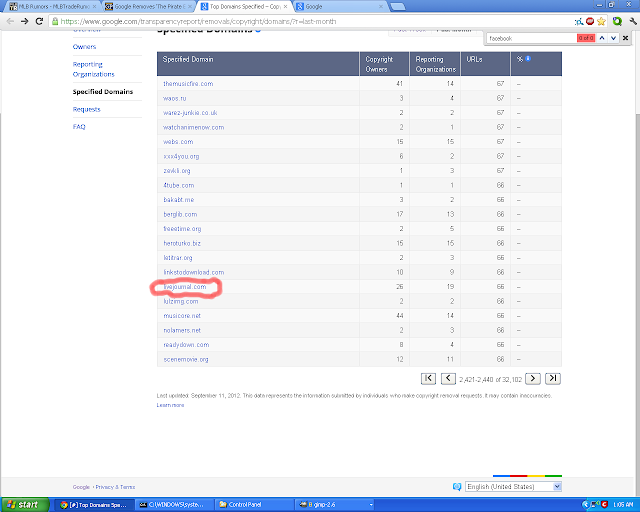Click the taskbar clock
The height and width of the screenshot is (512, 640).
[623, 505]
